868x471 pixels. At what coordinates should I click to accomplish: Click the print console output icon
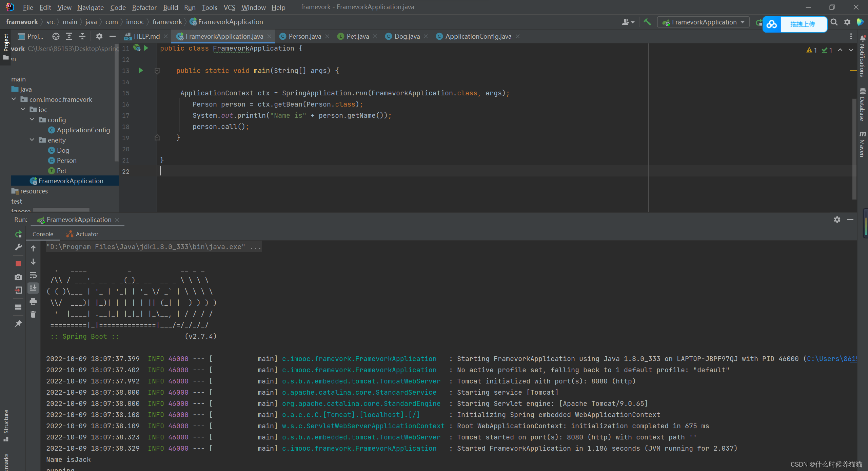33,301
